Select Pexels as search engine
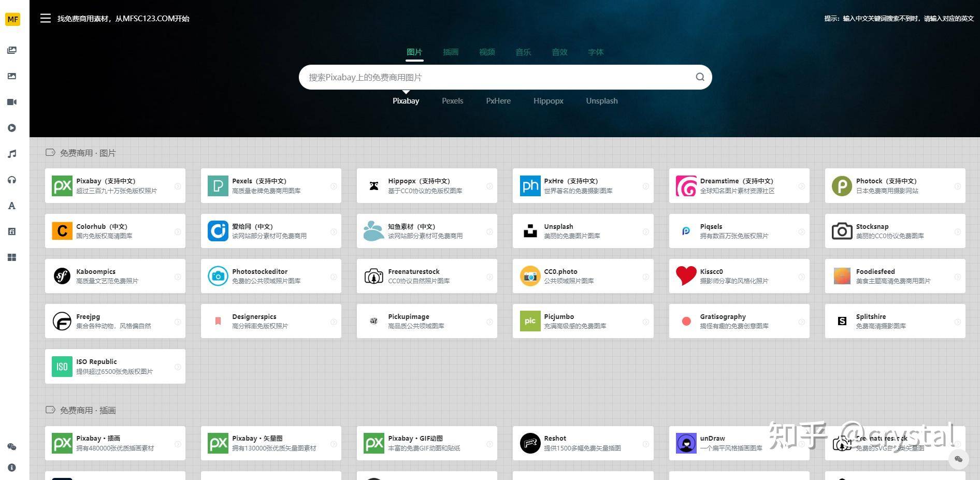Viewport: 980px width, 480px height. [452, 101]
